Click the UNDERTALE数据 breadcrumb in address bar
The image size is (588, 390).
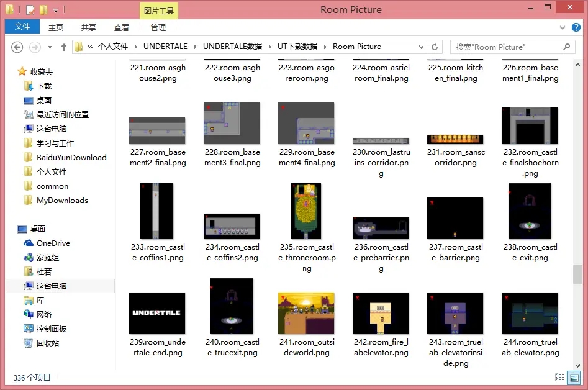pos(232,47)
